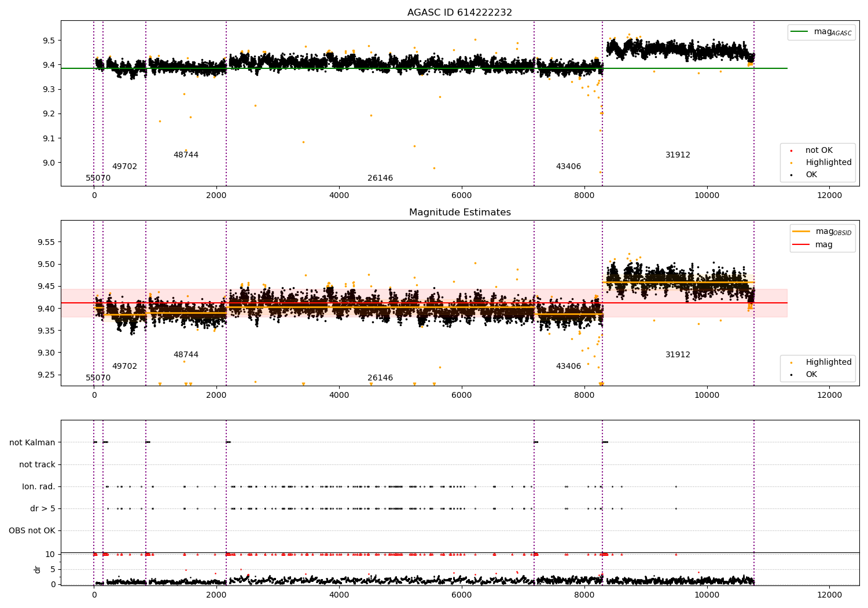
Task: Click y-tick '9.2' on the top plot
Action: [48, 113]
